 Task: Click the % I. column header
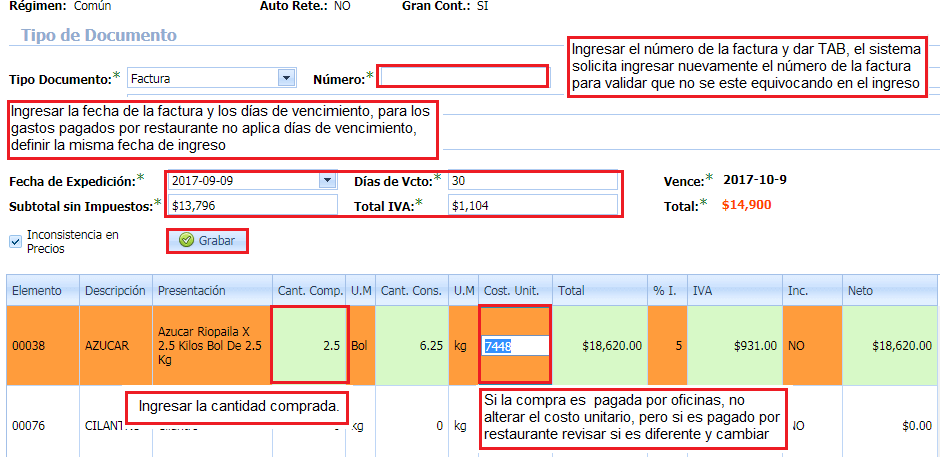click(x=667, y=291)
